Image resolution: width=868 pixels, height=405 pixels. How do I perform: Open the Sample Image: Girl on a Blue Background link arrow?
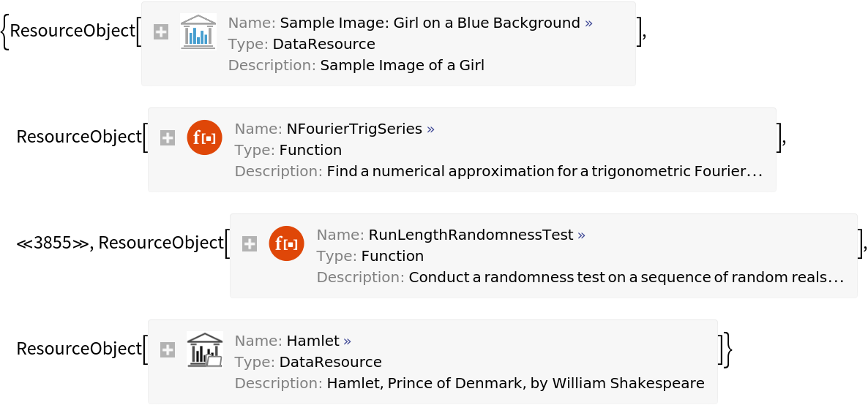pos(589,23)
